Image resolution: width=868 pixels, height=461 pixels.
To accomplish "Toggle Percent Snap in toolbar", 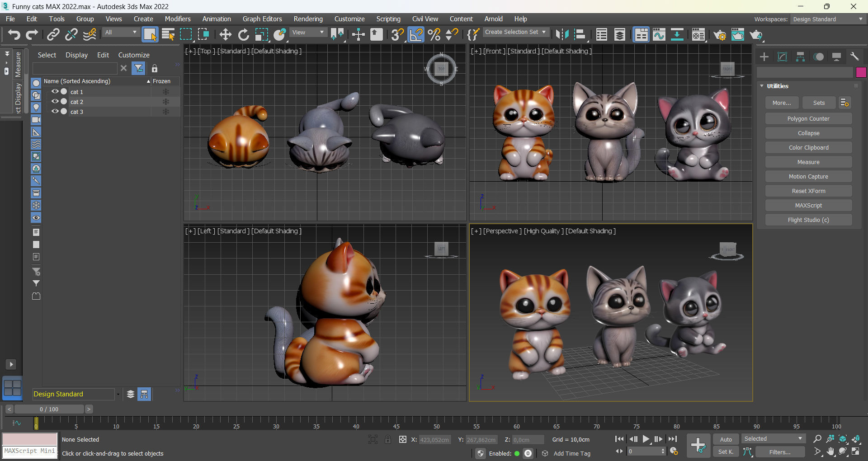I will coord(434,34).
